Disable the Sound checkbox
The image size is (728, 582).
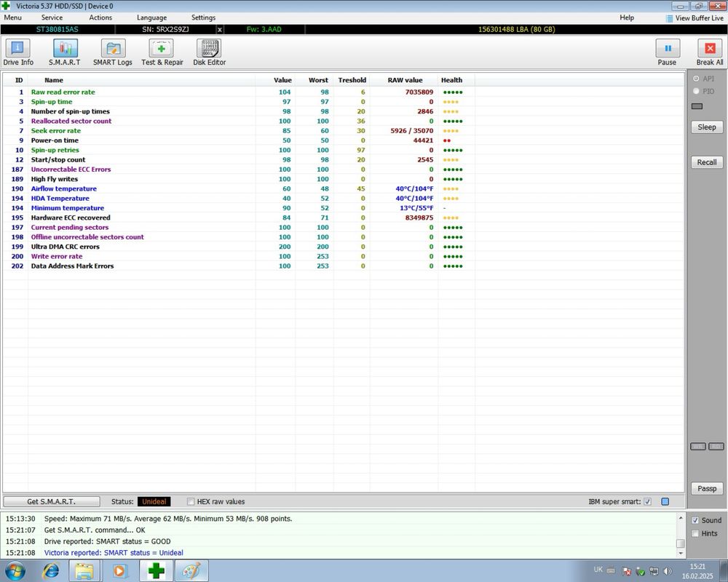tap(695, 520)
